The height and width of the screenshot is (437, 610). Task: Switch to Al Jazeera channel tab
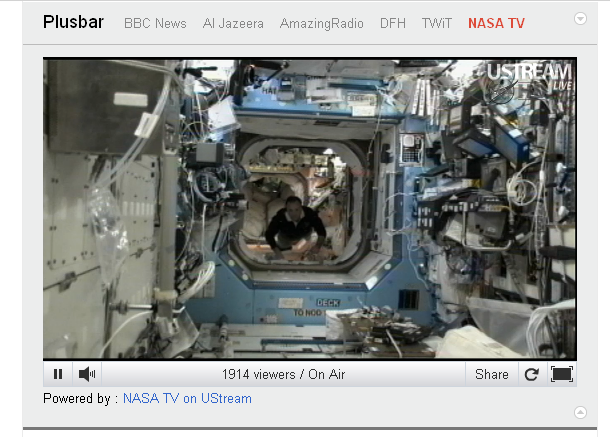[x=233, y=23]
